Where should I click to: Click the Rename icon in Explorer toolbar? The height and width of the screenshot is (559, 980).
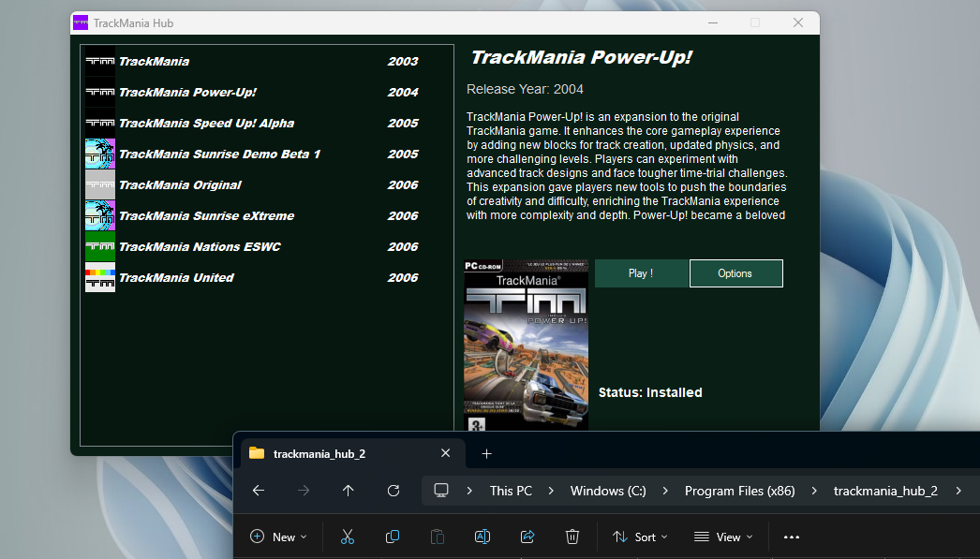tap(483, 537)
